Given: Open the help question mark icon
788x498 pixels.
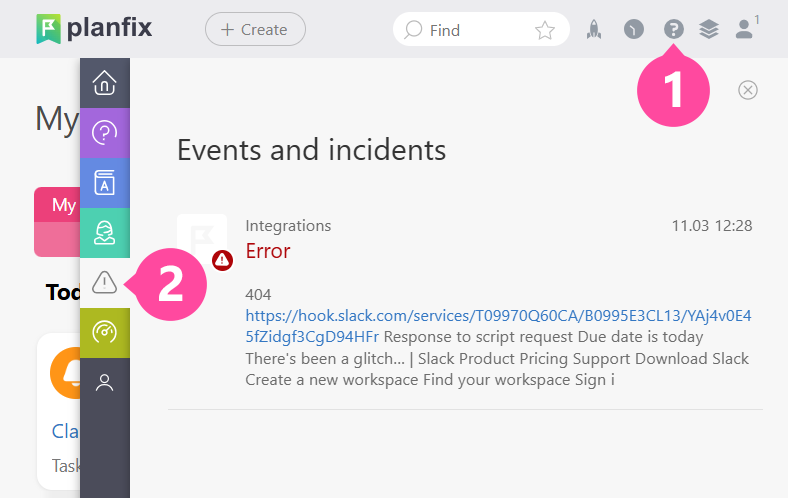Looking at the screenshot, I should tap(673, 30).
